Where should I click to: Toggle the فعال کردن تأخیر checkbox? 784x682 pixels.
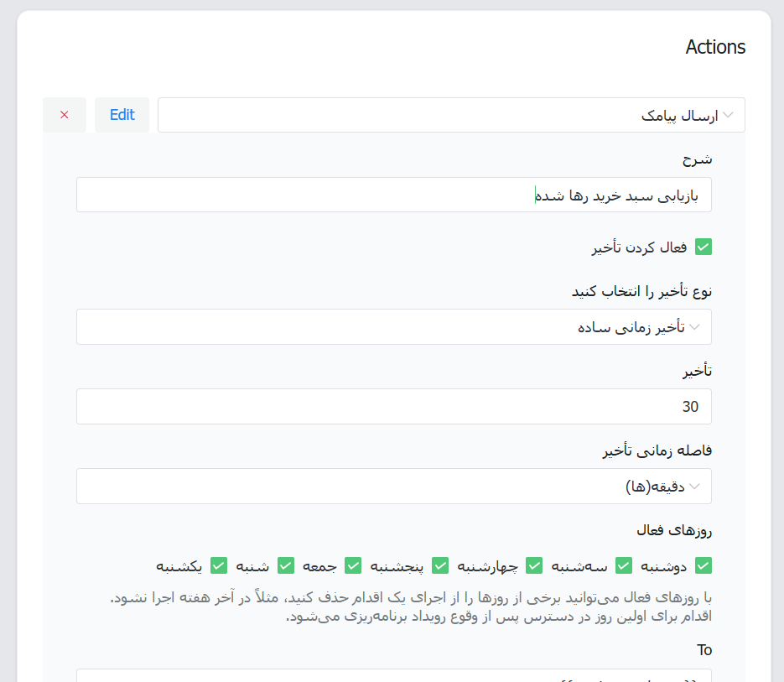[704, 247]
